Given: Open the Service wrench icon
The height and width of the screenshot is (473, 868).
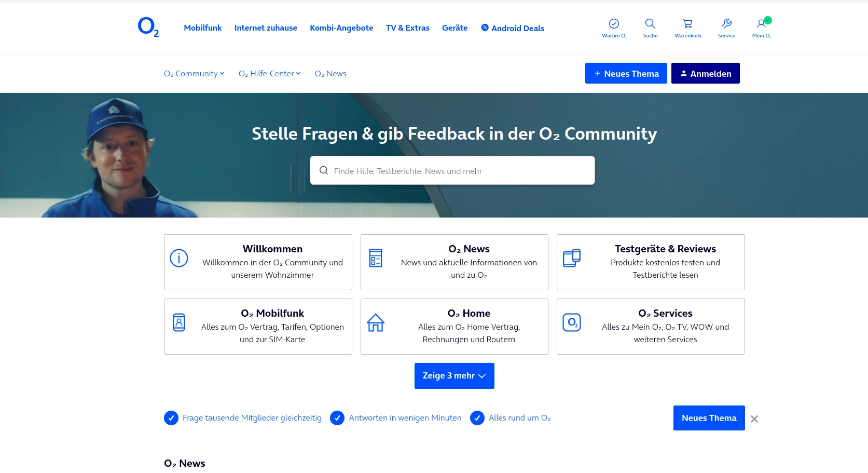Looking at the screenshot, I should click(x=726, y=23).
